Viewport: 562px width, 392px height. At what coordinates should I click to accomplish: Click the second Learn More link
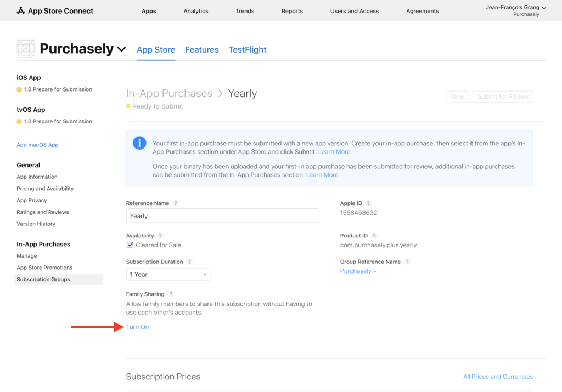click(322, 175)
